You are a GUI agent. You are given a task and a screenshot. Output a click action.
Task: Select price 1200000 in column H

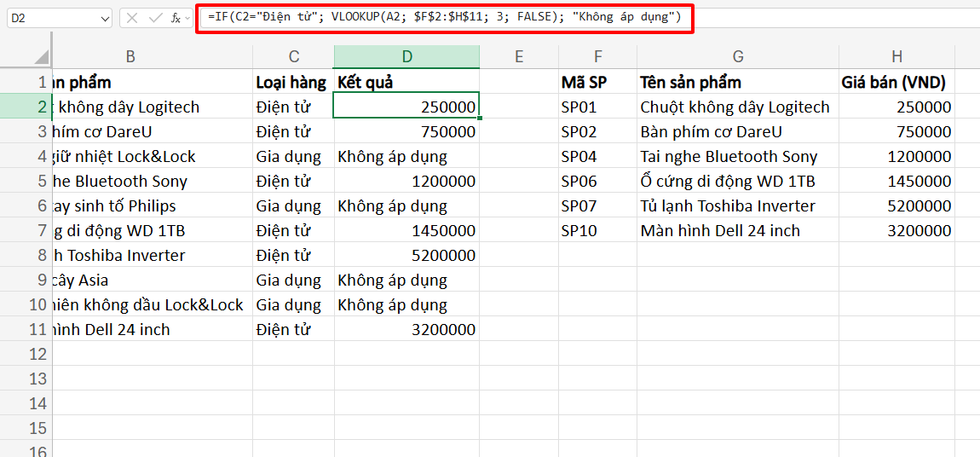pyautogui.click(x=896, y=156)
